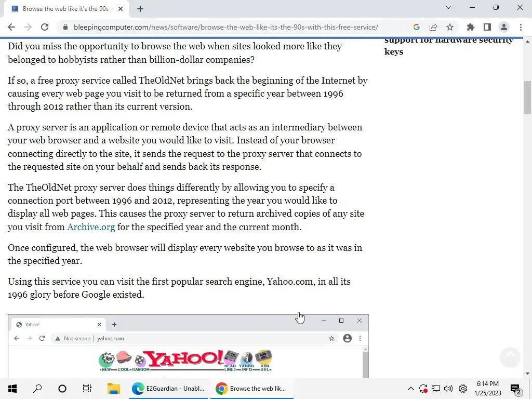Screen dimensions: 532x399
Task: Close the 'Browse the web like it's the 90s' tab
Action: click(121, 9)
